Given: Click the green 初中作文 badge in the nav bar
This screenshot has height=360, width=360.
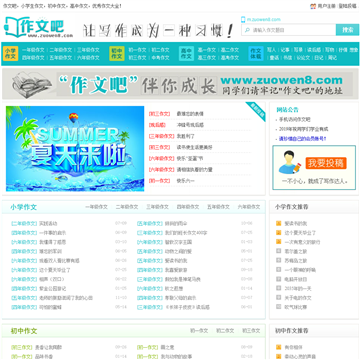Looking at the screenshot, I should [x=117, y=54].
